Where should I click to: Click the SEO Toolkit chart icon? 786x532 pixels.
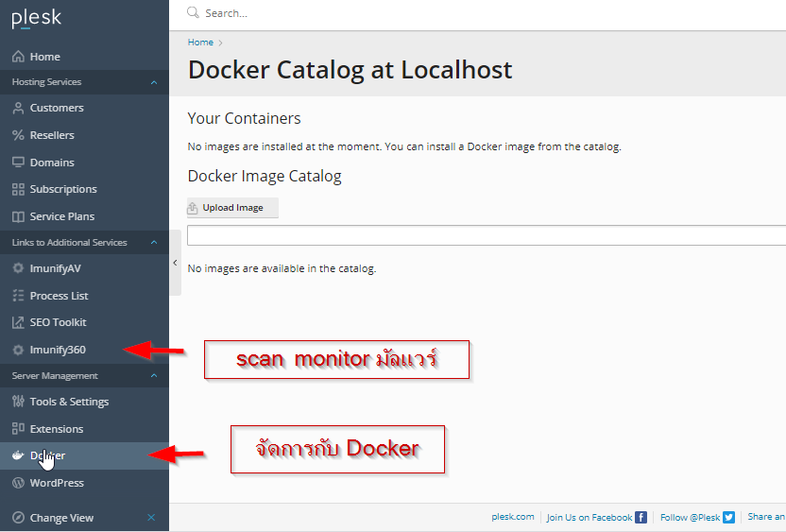point(18,322)
